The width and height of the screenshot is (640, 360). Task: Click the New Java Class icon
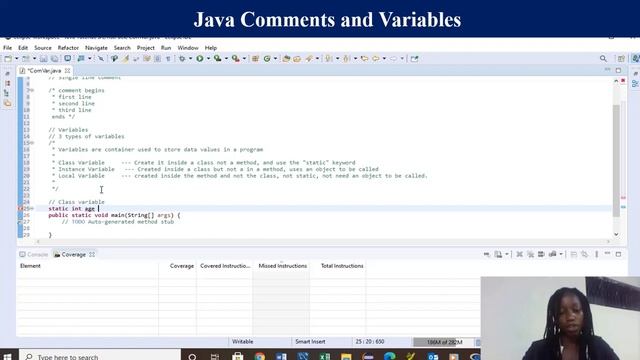point(267,59)
